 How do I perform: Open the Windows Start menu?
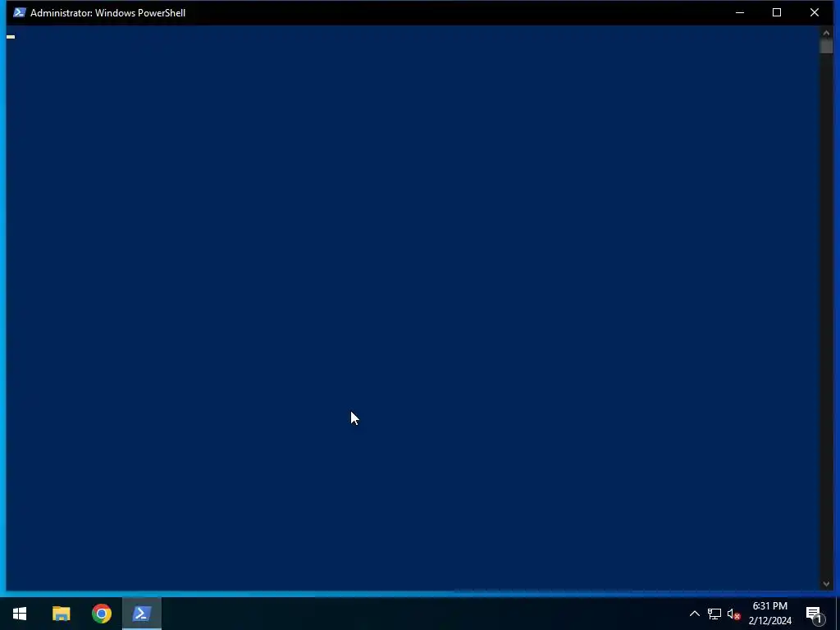[20, 614]
